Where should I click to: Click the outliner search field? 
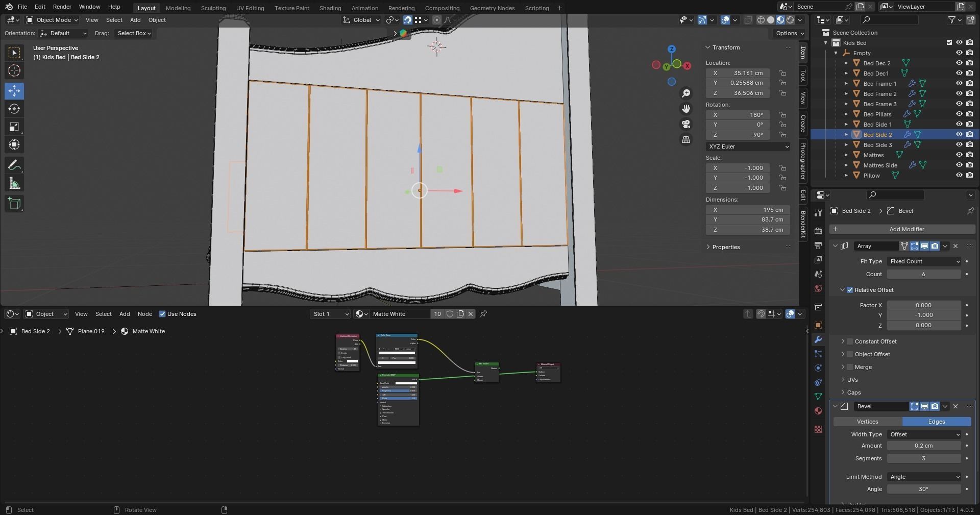point(889,20)
